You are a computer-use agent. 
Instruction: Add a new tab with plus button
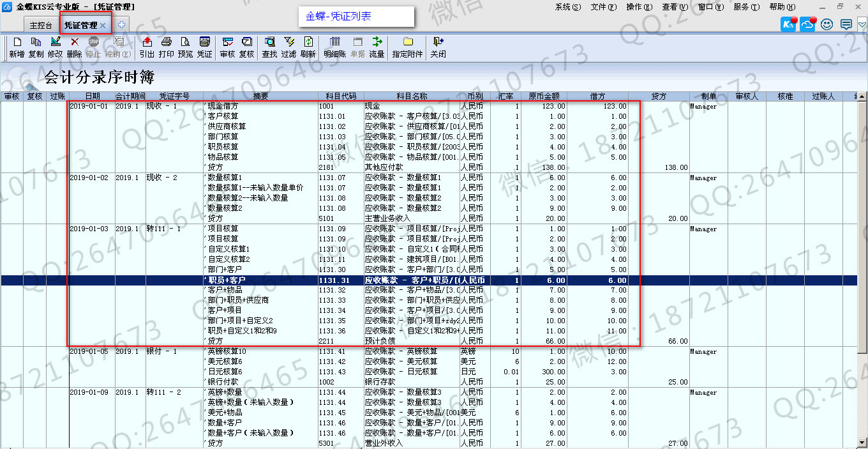pos(121,25)
